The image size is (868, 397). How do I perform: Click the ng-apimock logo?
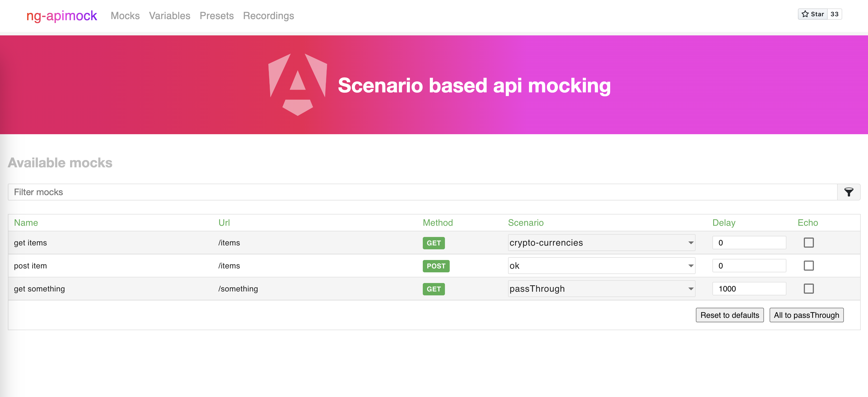click(62, 15)
